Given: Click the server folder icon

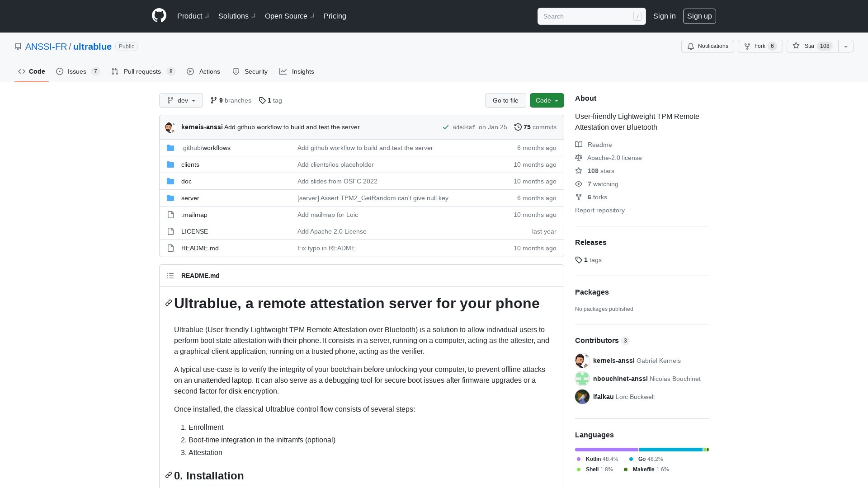Looking at the screenshot, I should tap(170, 198).
